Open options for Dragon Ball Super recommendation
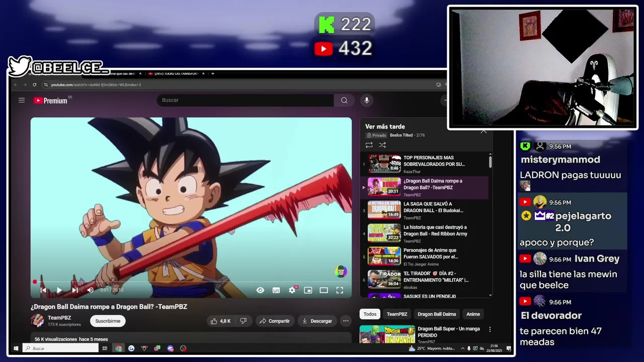Image resolution: width=644 pixels, height=362 pixels. (490, 330)
